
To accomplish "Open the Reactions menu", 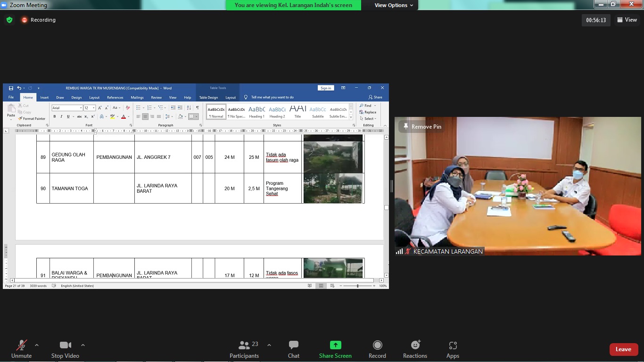I will 415,349.
